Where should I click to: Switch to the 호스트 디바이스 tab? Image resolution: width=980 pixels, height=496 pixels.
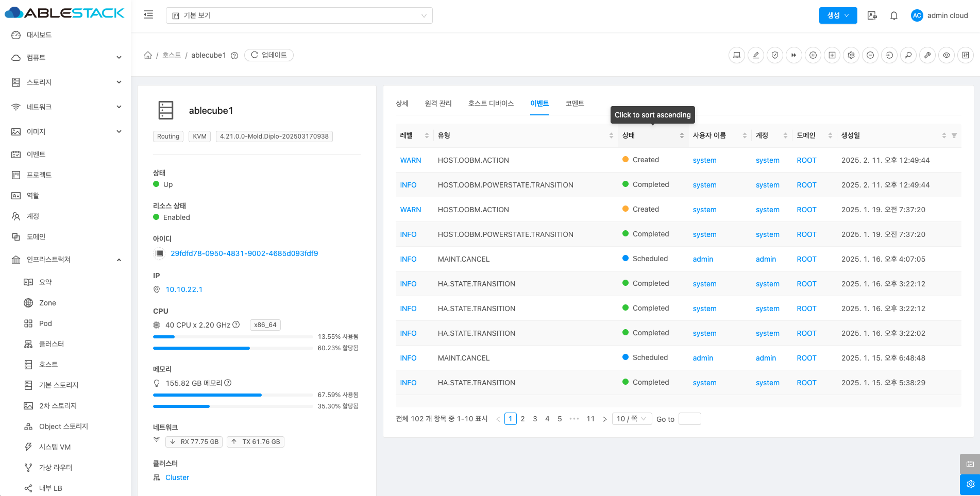(x=491, y=104)
